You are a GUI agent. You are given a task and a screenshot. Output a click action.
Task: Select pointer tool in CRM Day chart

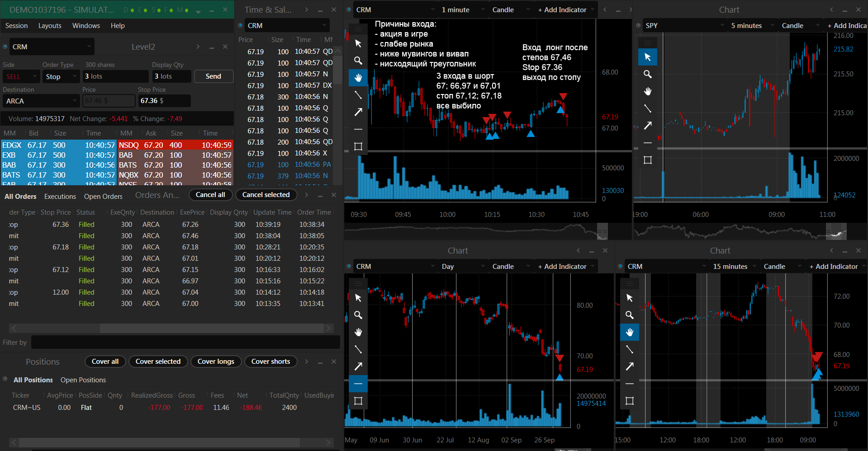(358, 298)
